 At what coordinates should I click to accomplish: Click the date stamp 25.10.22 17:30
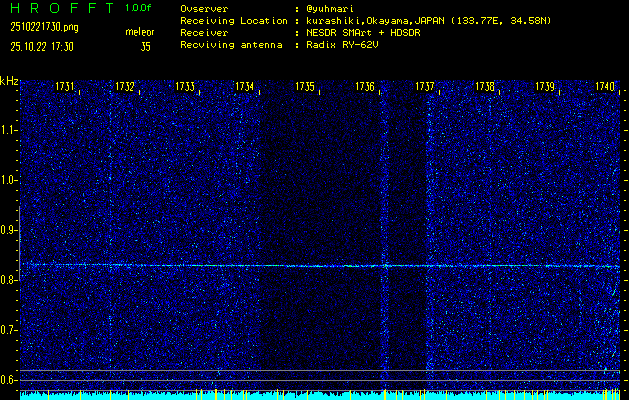coord(42,47)
